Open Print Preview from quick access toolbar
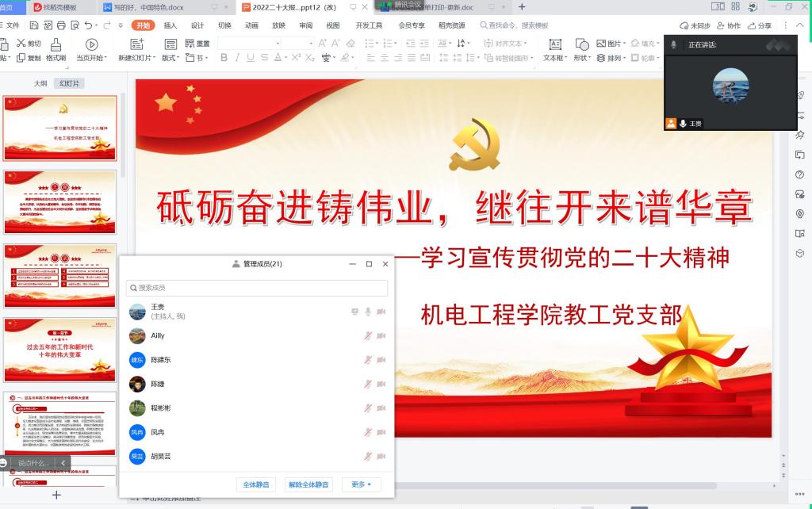812x509 pixels. pyautogui.click(x=75, y=25)
